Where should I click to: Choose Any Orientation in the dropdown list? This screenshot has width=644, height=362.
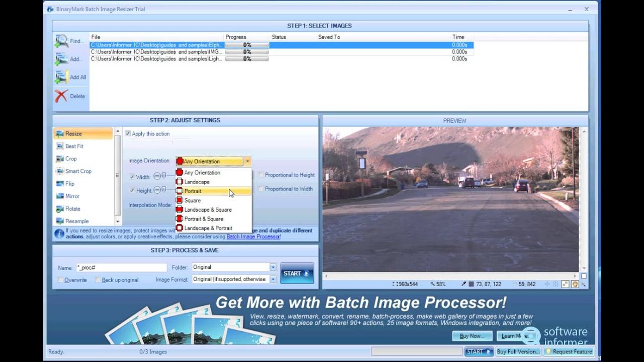tap(213, 172)
